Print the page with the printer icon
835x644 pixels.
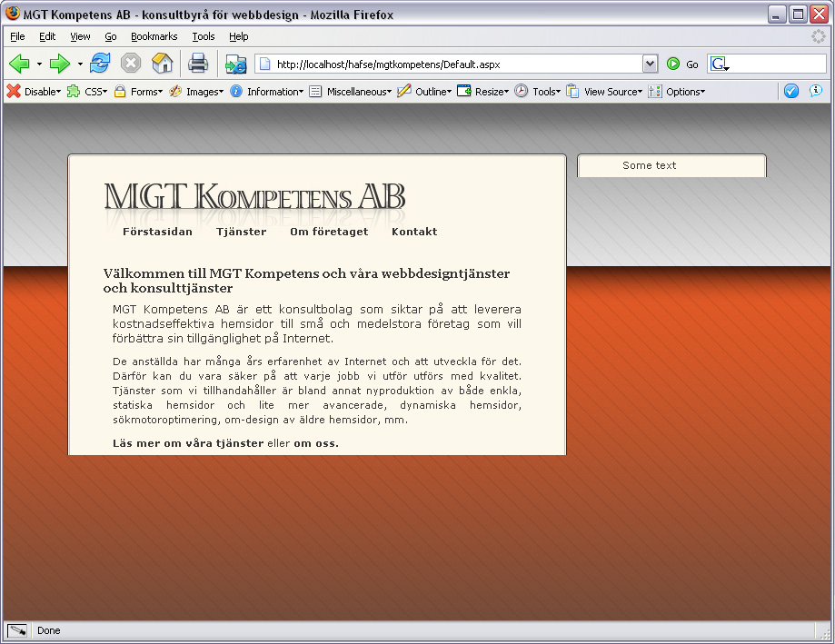pyautogui.click(x=198, y=64)
